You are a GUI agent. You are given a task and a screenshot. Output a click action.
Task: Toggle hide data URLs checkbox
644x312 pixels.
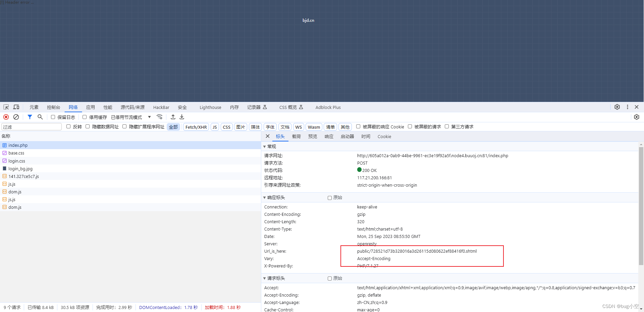tap(88, 126)
